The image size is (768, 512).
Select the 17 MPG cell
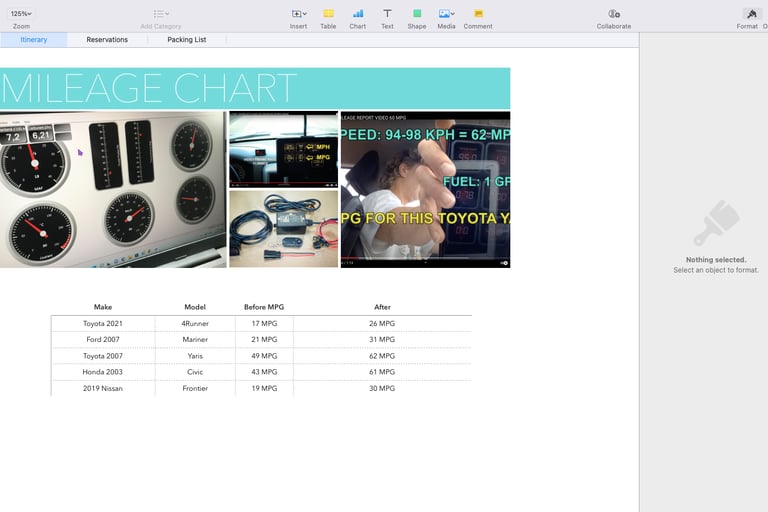[x=264, y=323]
